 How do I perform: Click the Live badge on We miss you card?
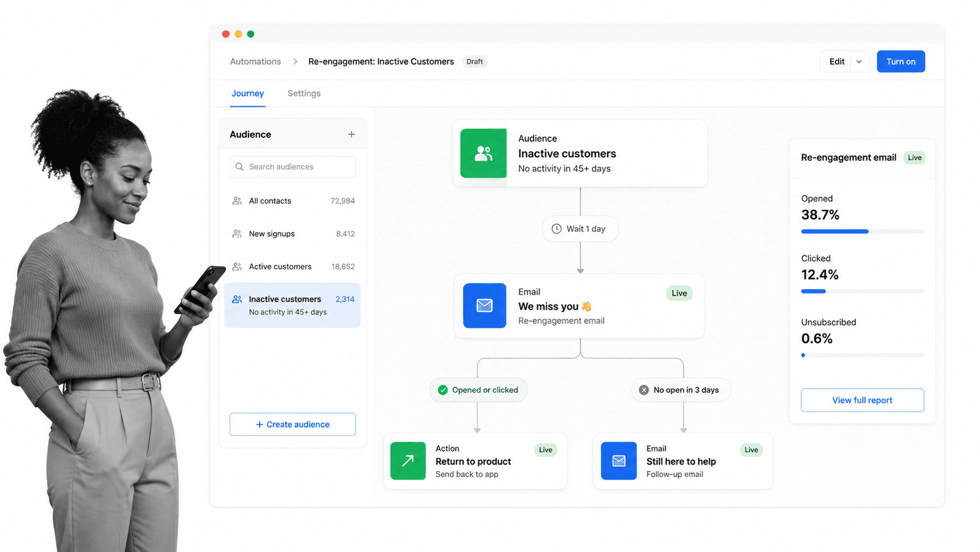(679, 293)
